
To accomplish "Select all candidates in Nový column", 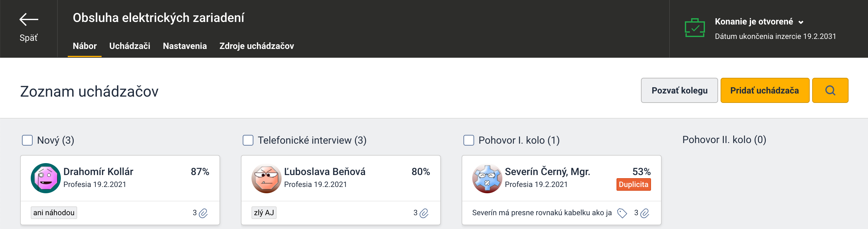I will coord(27,140).
